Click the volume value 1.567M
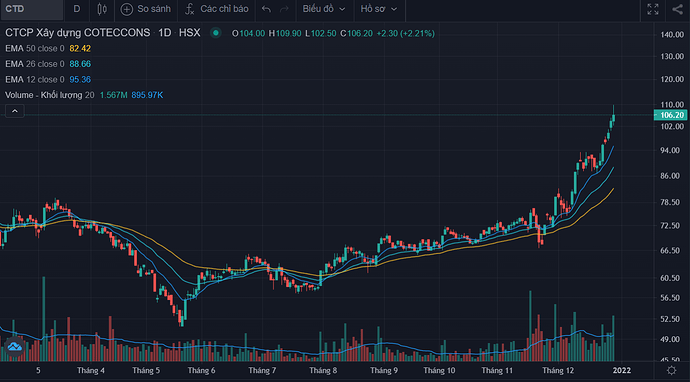690x382 pixels. coord(114,95)
